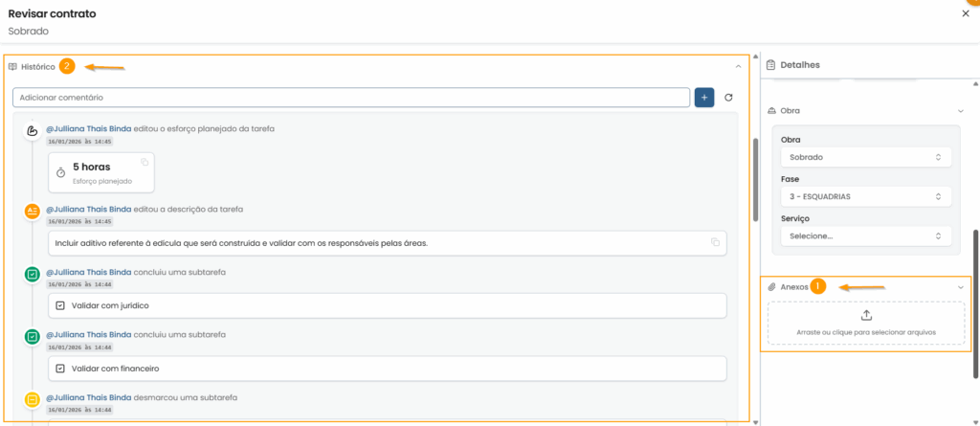Copy the 5 horas planned effort card
The width and height of the screenshot is (980, 426).
click(x=145, y=162)
